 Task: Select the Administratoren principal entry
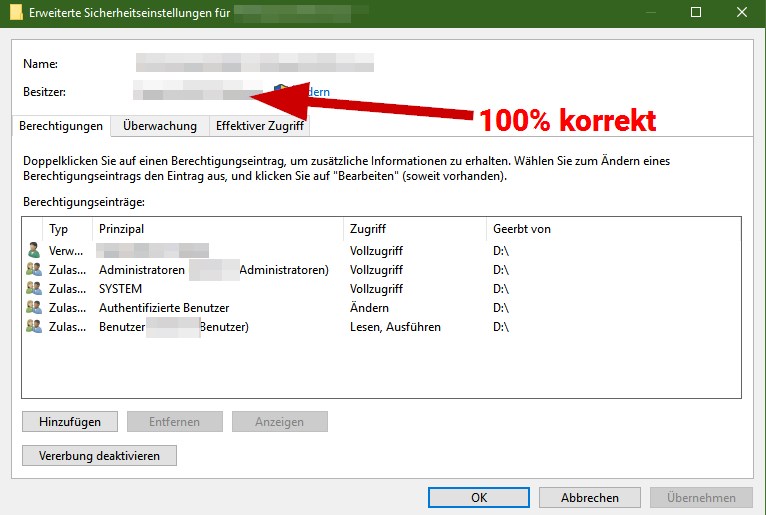click(213, 270)
